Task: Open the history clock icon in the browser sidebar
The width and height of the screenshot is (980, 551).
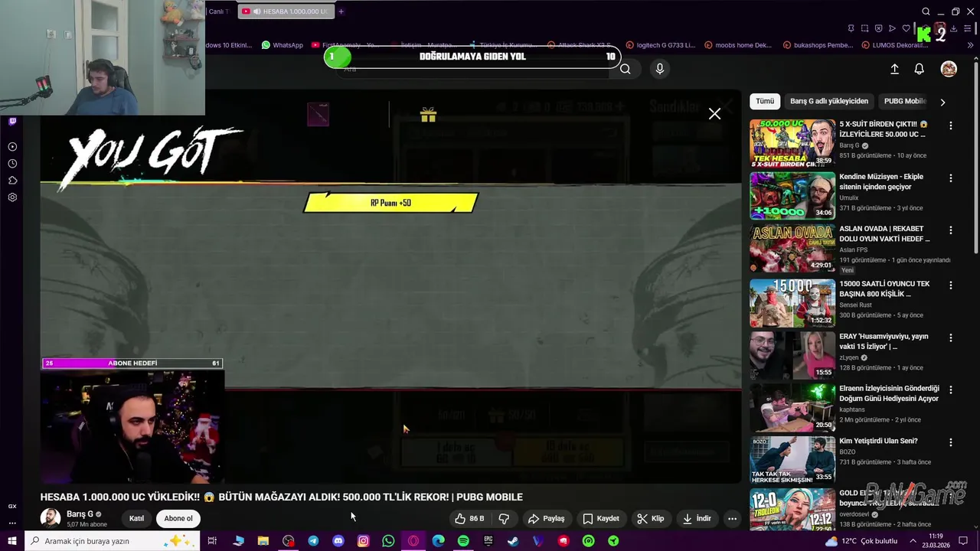Action: coord(12,164)
